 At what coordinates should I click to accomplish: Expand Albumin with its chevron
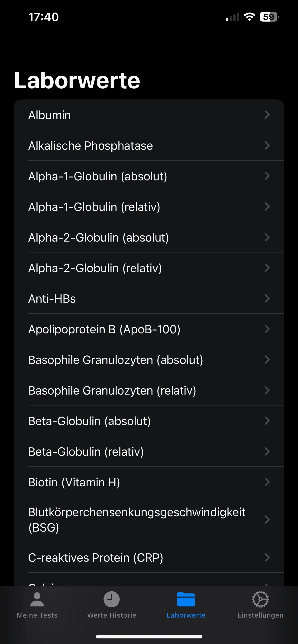click(x=267, y=115)
